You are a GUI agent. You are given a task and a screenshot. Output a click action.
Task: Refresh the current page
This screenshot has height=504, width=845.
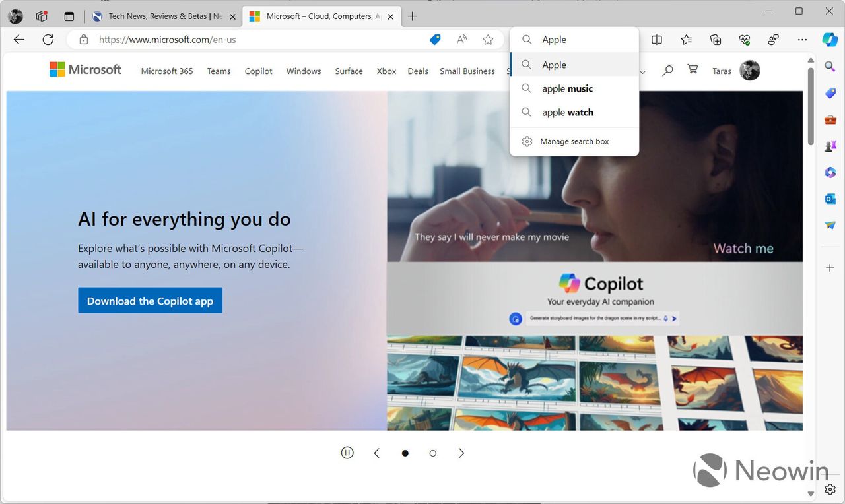pyautogui.click(x=48, y=40)
